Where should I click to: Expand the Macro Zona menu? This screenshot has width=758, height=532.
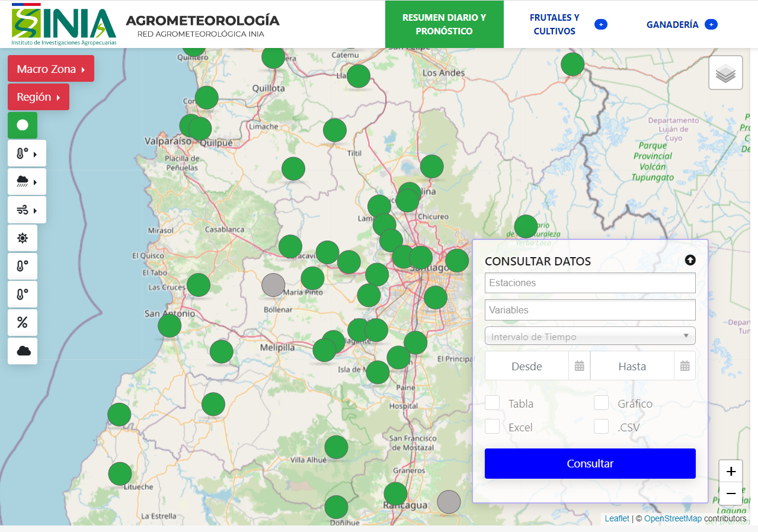coord(51,69)
